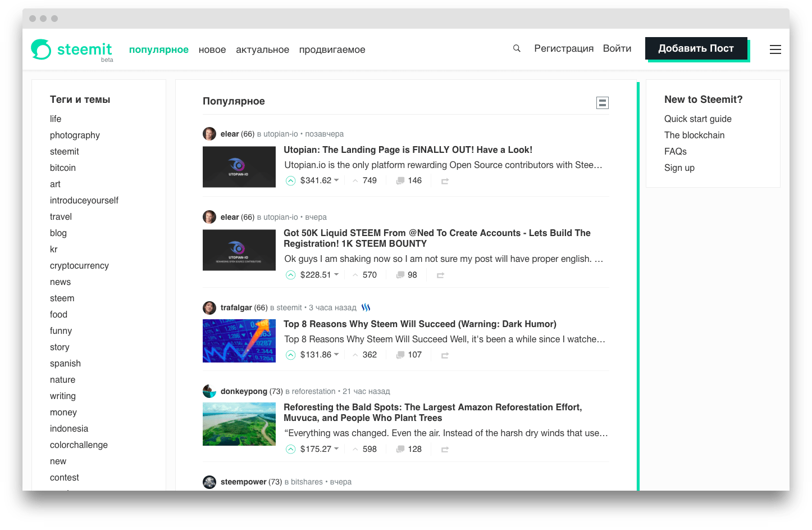Click elear's avatar on the позавчера post

click(209, 134)
